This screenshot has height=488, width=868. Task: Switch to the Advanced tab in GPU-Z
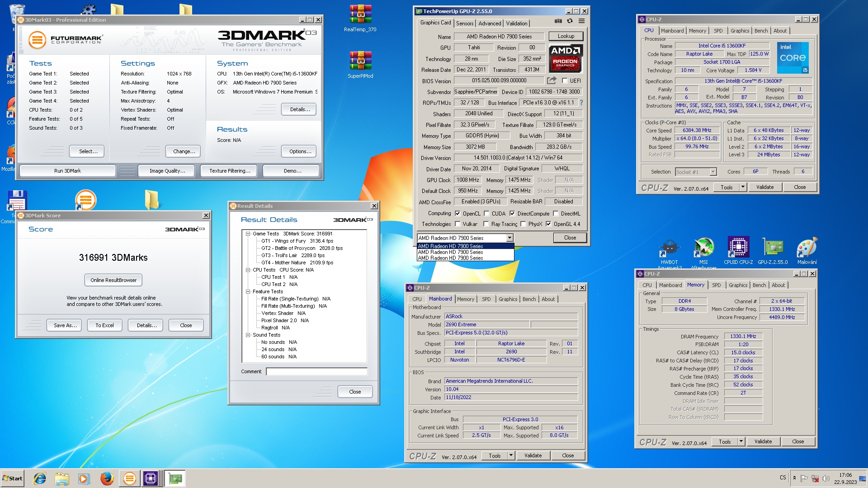point(490,23)
